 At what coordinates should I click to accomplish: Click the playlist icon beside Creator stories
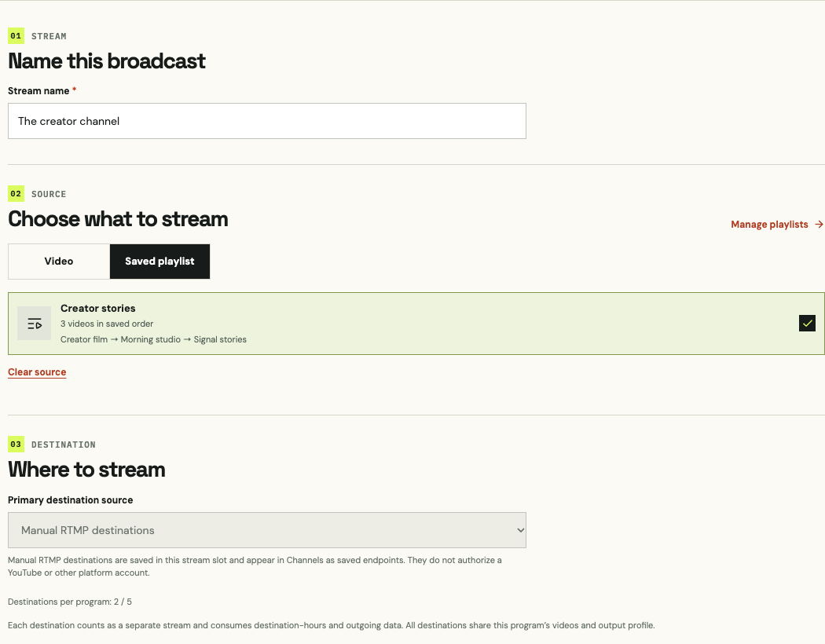click(x=35, y=324)
